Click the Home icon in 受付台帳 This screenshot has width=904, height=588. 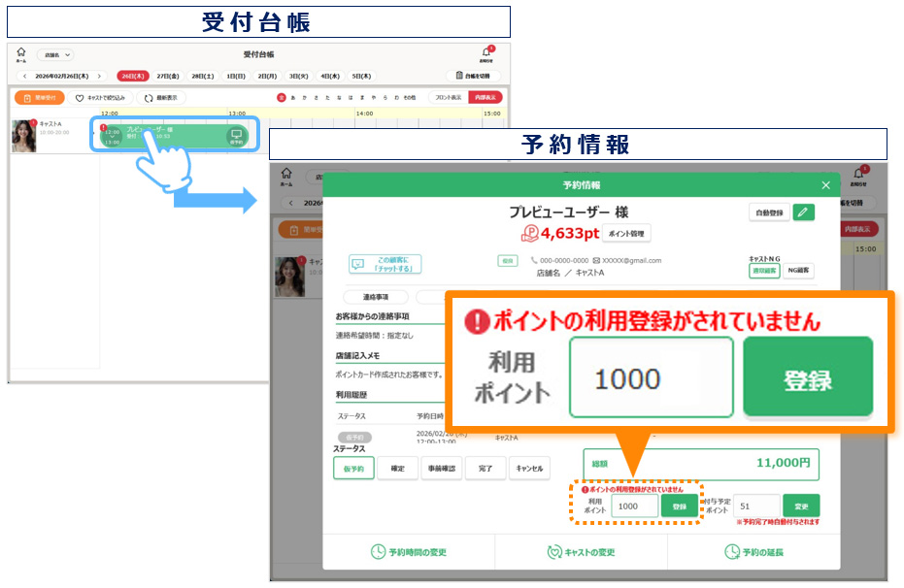(x=20, y=54)
